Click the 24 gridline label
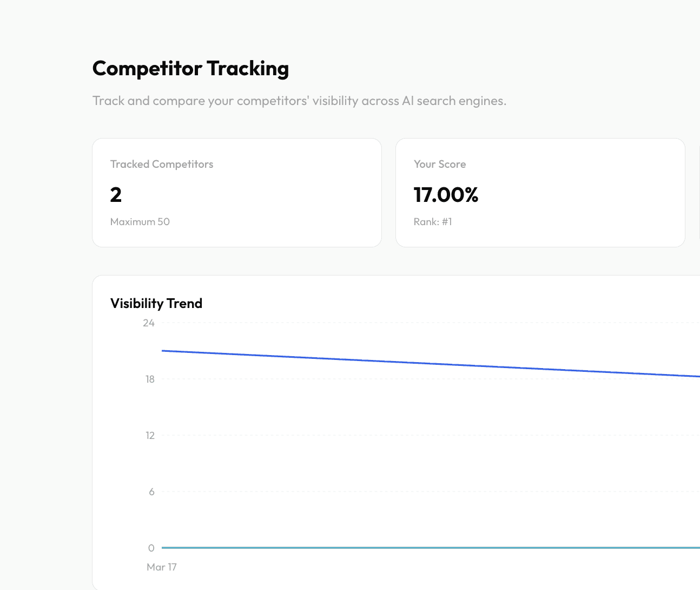 point(148,323)
